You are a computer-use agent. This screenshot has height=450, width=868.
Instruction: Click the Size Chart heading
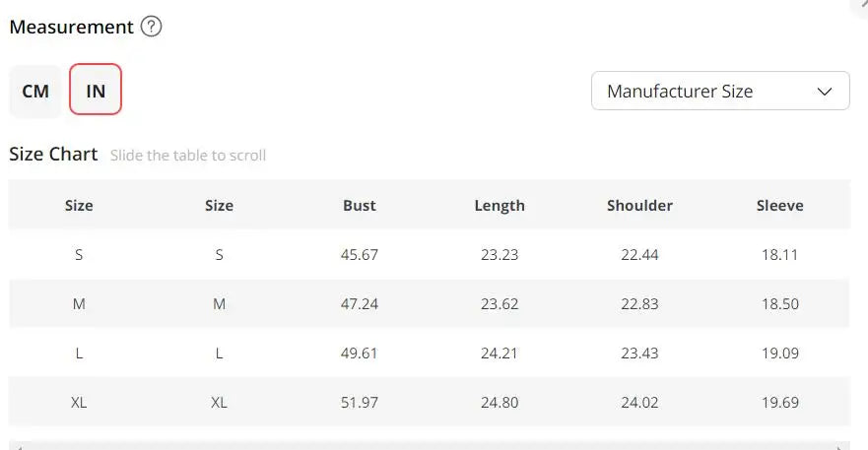coord(53,155)
